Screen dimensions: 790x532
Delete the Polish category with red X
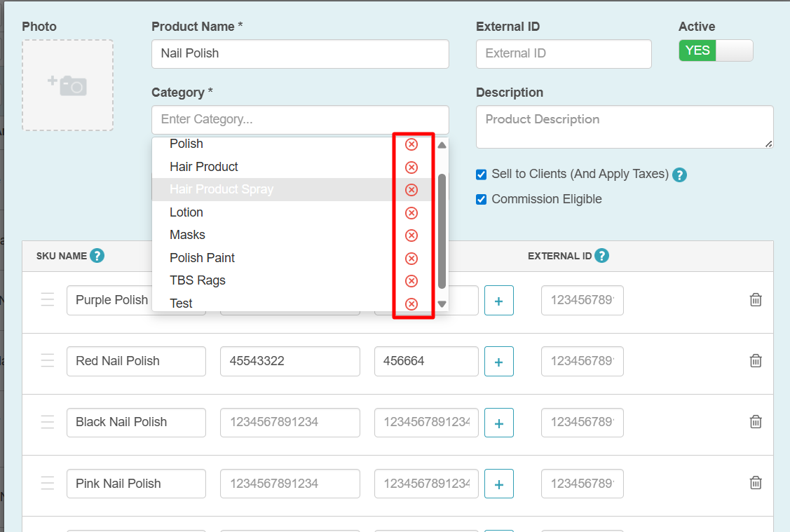pyautogui.click(x=411, y=144)
